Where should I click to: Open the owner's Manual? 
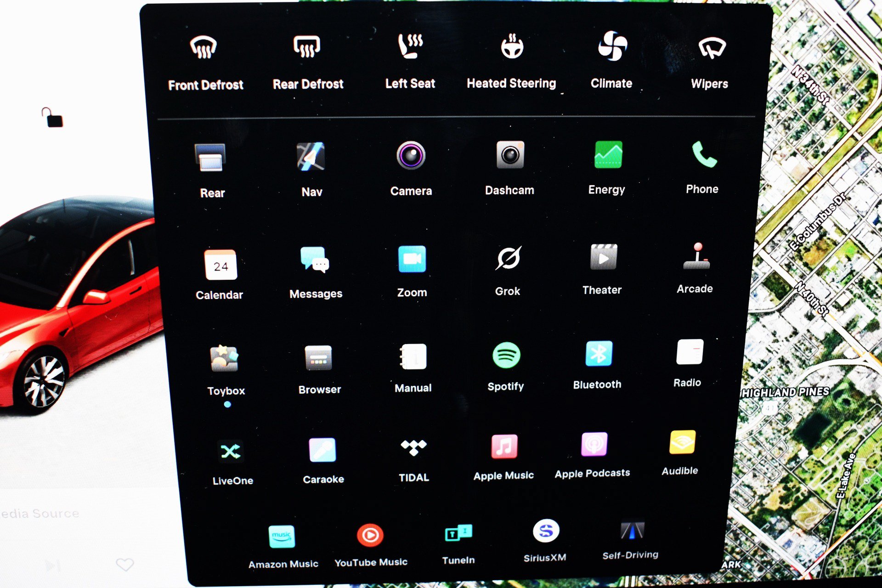413,368
